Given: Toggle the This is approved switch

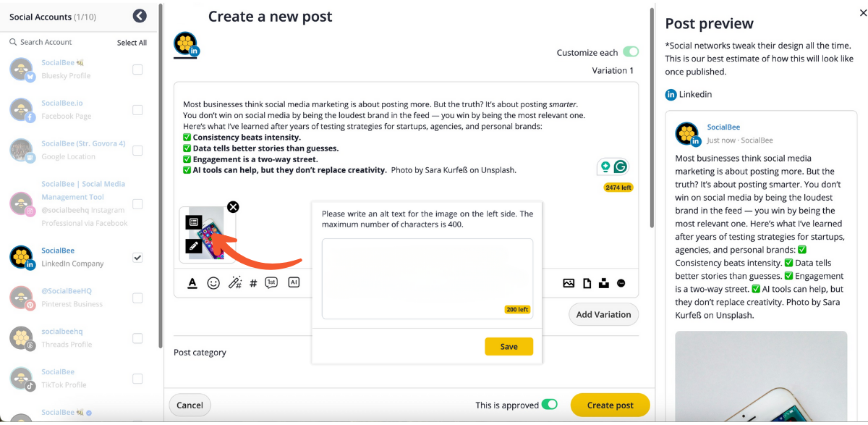Looking at the screenshot, I should tap(550, 405).
